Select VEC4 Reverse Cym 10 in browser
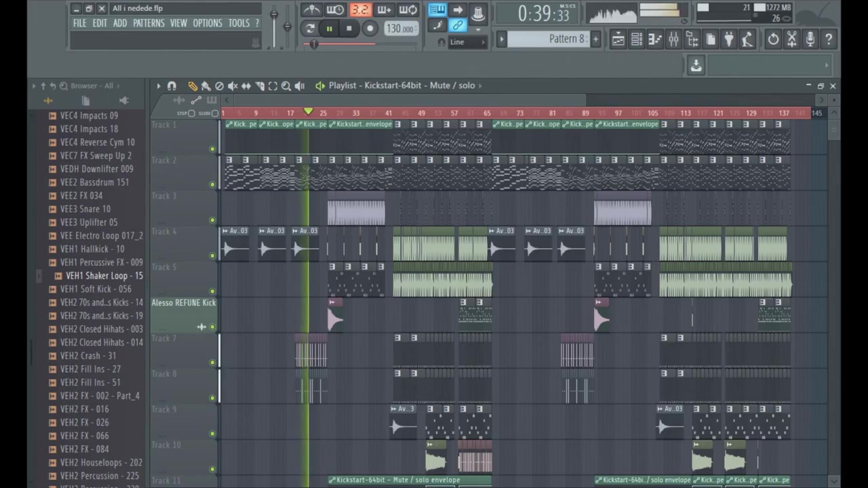The width and height of the screenshot is (868, 488). tap(97, 142)
